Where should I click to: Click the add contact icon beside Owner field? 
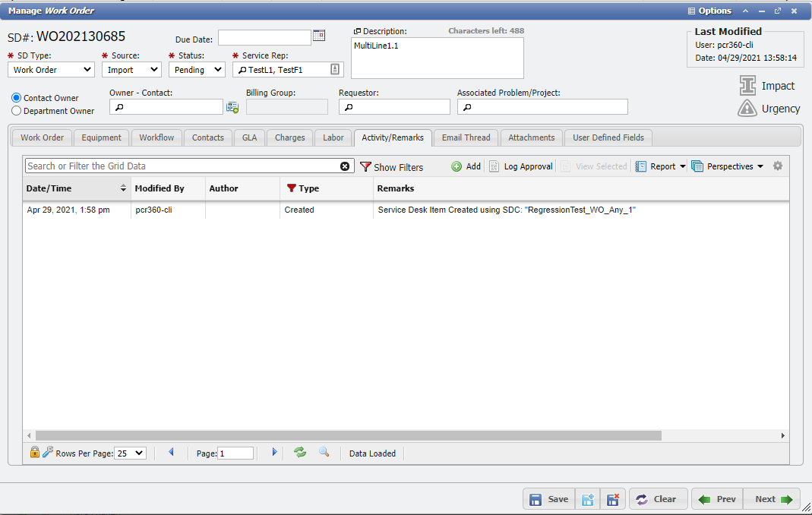tap(232, 108)
